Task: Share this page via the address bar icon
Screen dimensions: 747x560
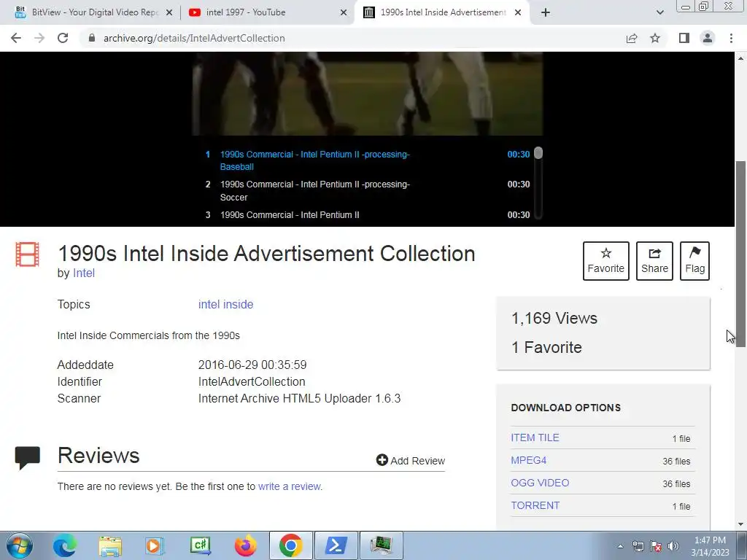Action: pyautogui.click(x=632, y=38)
